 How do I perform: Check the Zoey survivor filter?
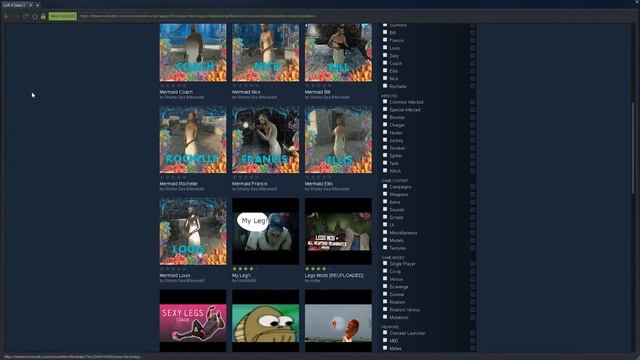tap(385, 55)
